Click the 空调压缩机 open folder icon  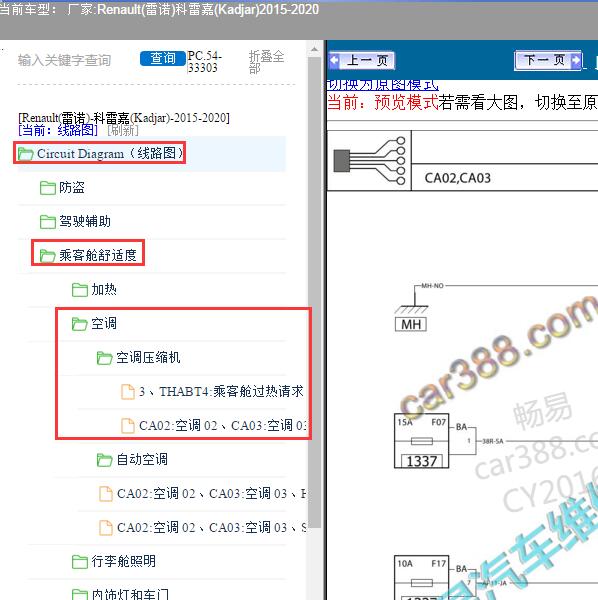click(x=104, y=358)
